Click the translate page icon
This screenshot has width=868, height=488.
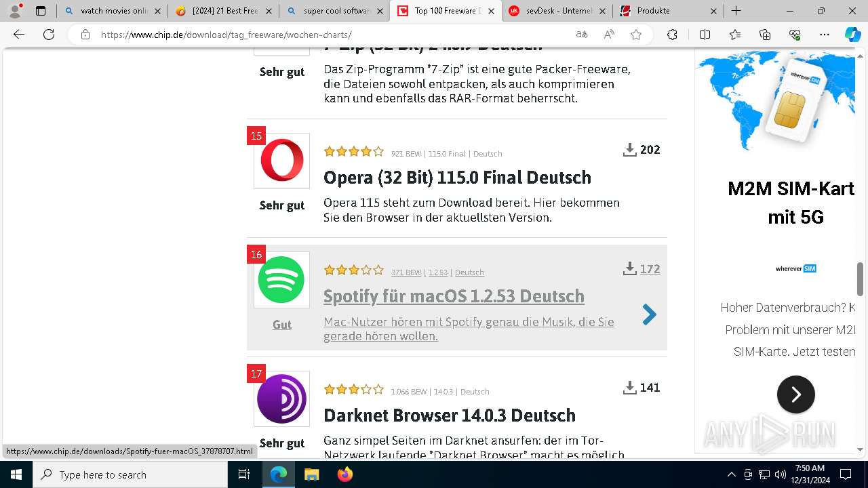click(x=582, y=35)
